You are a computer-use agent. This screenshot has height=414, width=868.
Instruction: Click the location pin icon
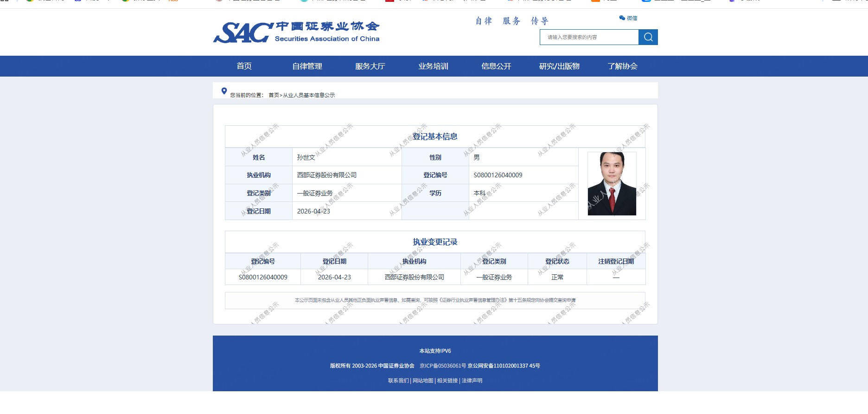coord(224,91)
